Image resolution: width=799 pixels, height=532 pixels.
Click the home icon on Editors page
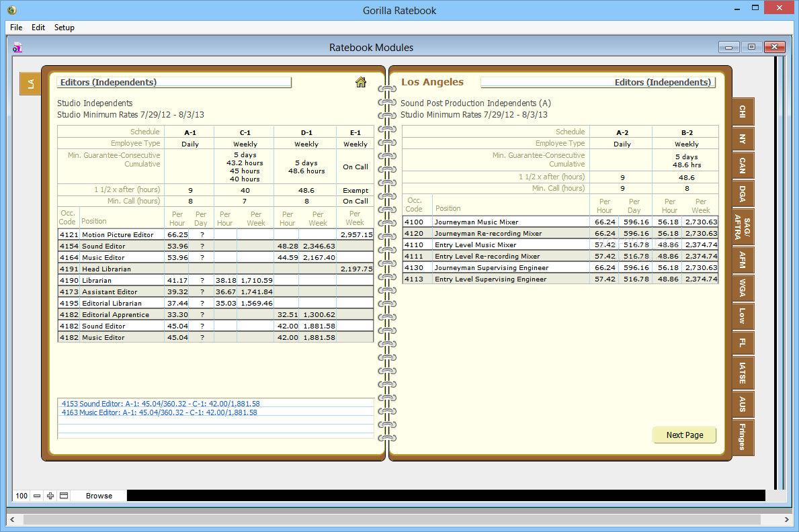[361, 82]
